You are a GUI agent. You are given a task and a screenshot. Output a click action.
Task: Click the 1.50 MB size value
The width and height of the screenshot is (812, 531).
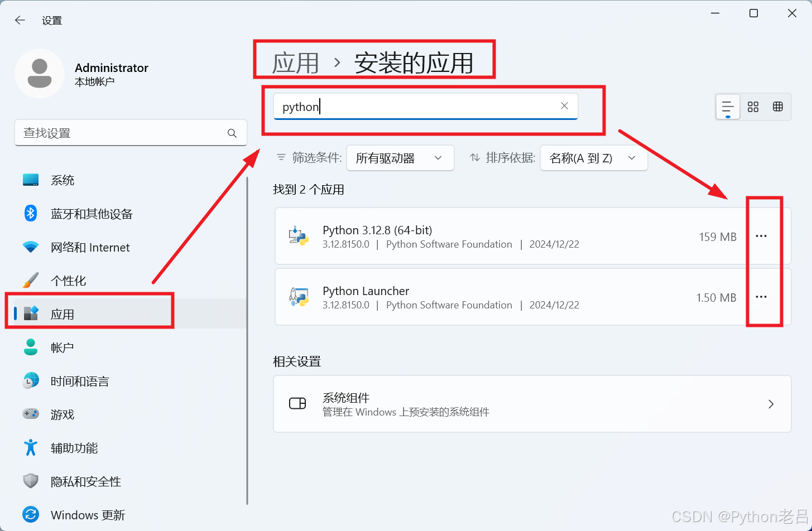pos(716,297)
